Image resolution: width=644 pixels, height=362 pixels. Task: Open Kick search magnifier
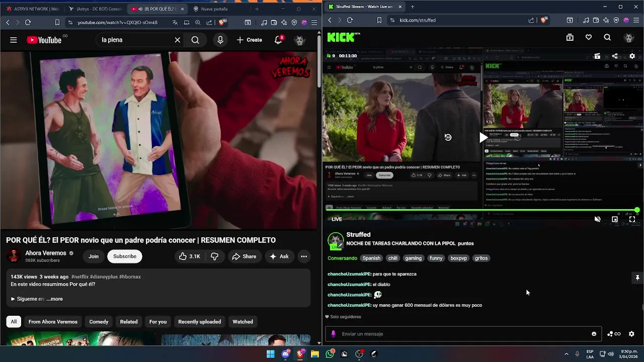[607, 37]
